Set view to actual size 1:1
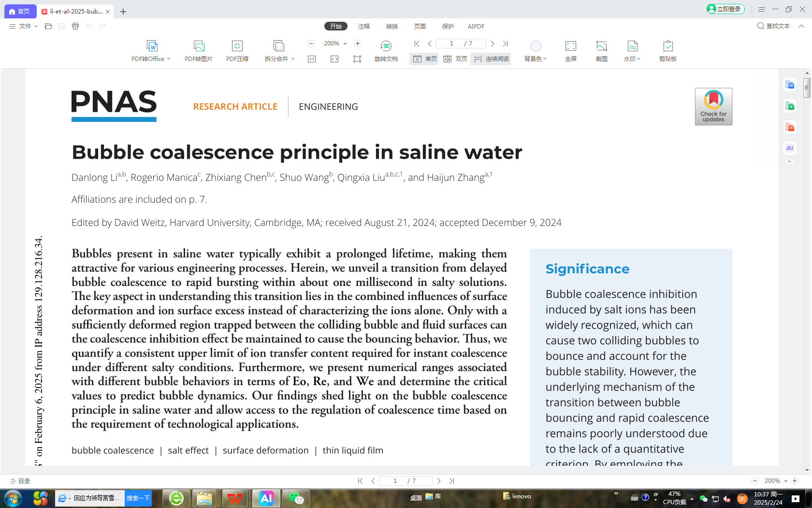 312,59
